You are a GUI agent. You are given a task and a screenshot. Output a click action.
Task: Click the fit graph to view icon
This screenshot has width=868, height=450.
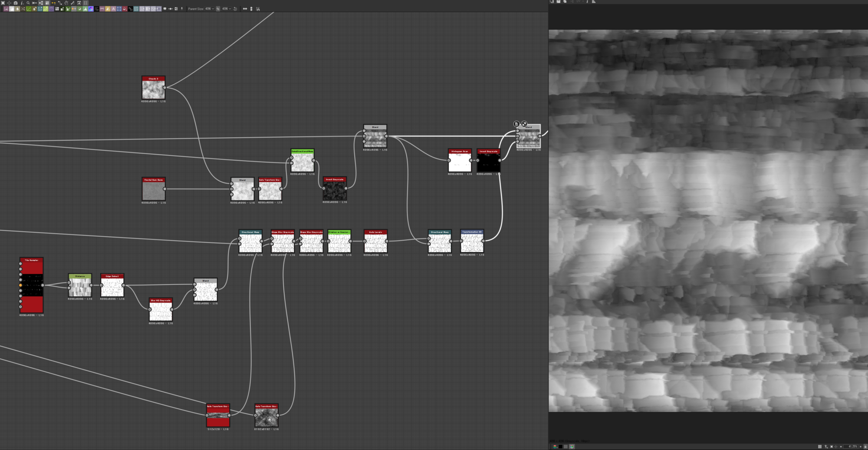pos(3,3)
